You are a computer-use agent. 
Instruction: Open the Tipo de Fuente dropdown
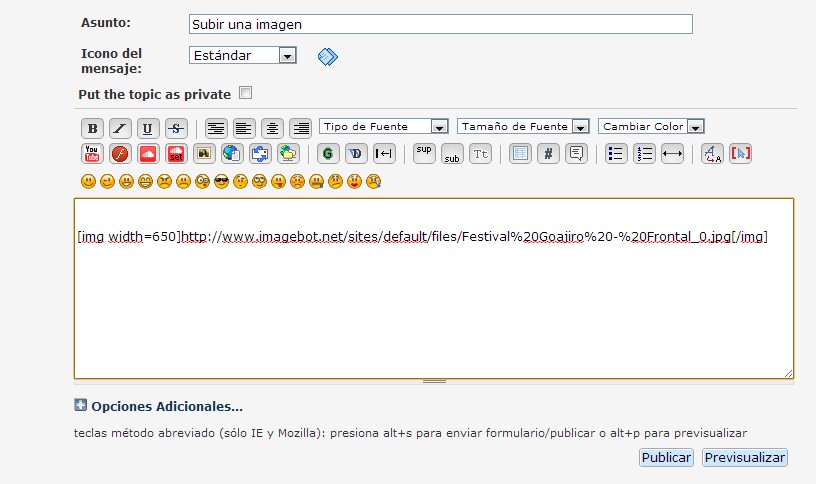point(384,126)
